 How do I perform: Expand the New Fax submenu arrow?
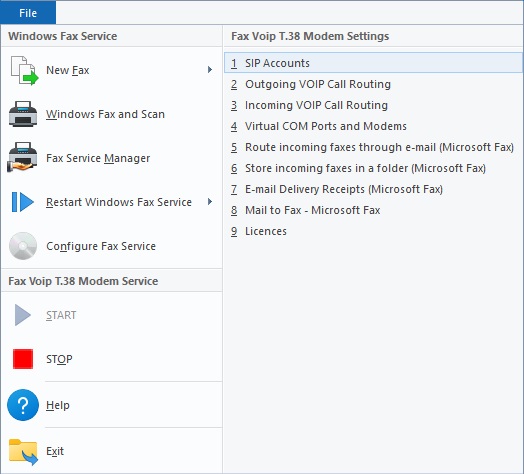coord(210,70)
